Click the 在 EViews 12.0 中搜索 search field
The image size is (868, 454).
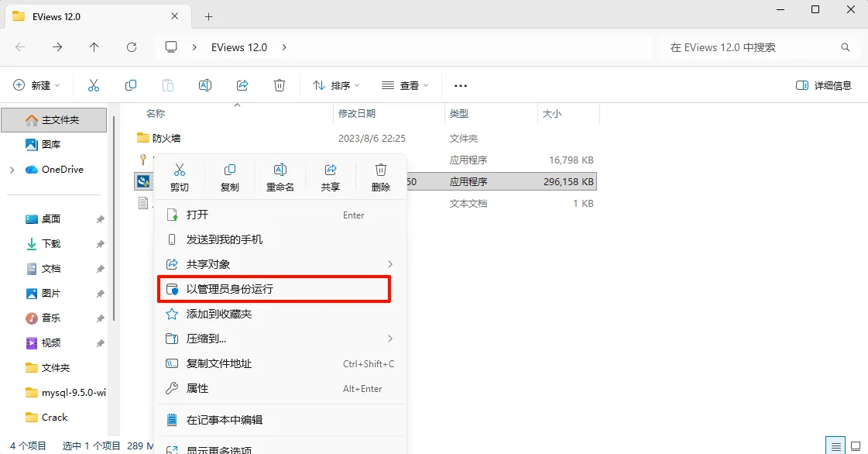point(758,47)
